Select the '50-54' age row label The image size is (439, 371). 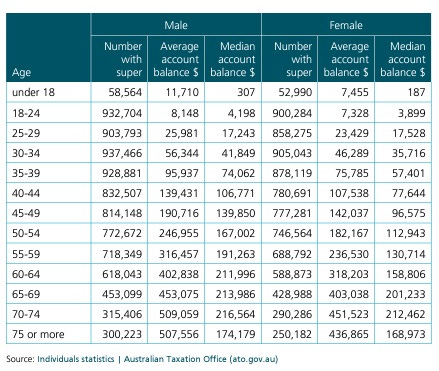pos(26,233)
